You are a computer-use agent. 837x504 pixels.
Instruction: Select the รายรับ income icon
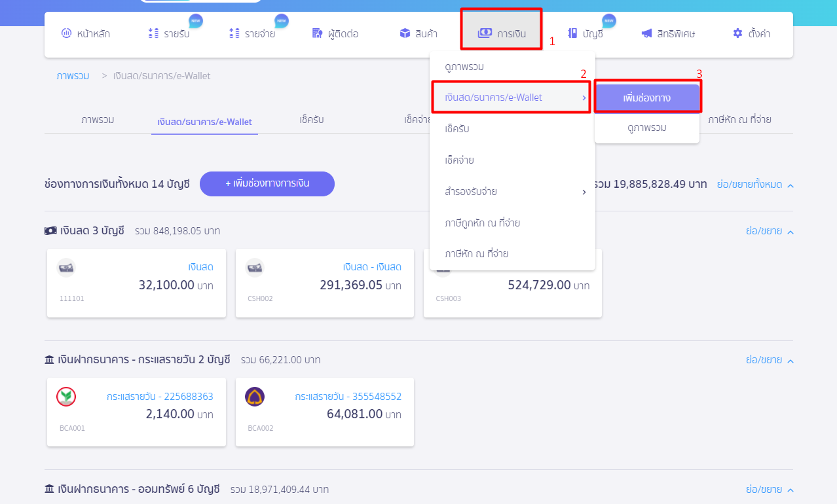click(x=153, y=33)
